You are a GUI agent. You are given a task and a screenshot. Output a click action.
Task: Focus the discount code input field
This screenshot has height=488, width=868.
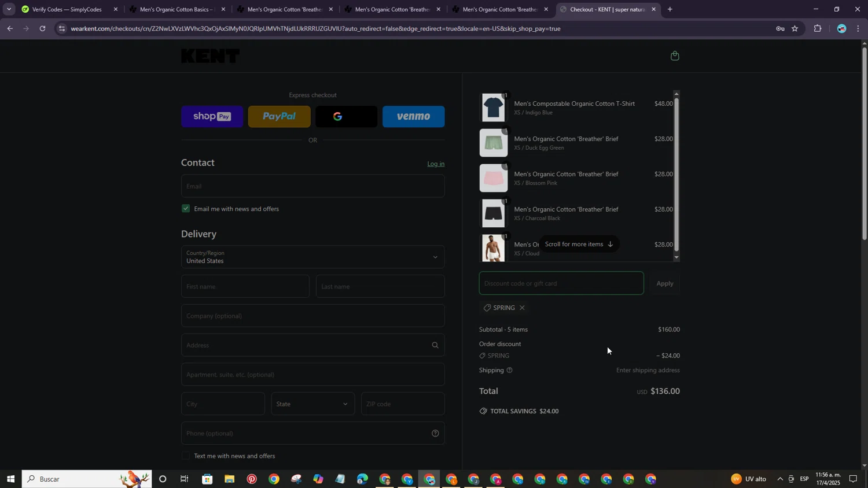click(561, 283)
